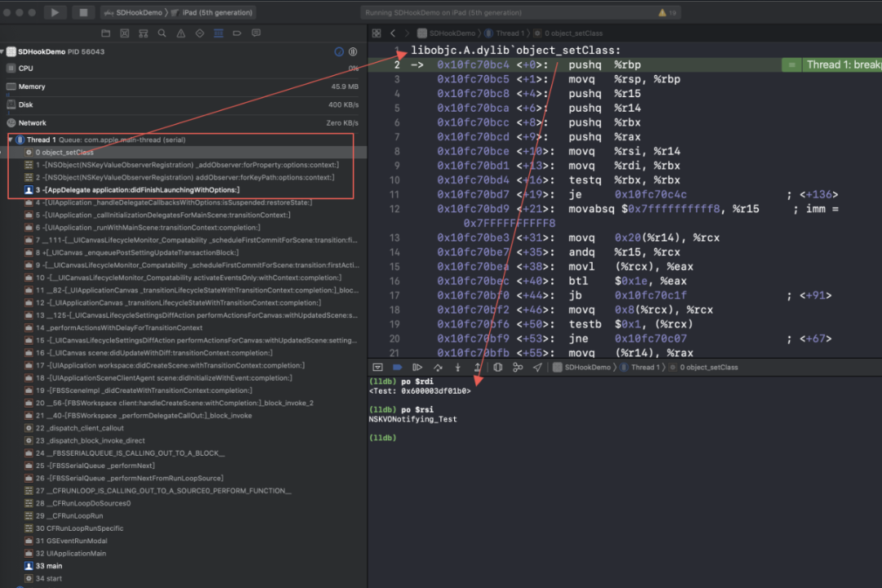Open the Issue navigator warning icon
The width and height of the screenshot is (882, 588).
(x=180, y=33)
